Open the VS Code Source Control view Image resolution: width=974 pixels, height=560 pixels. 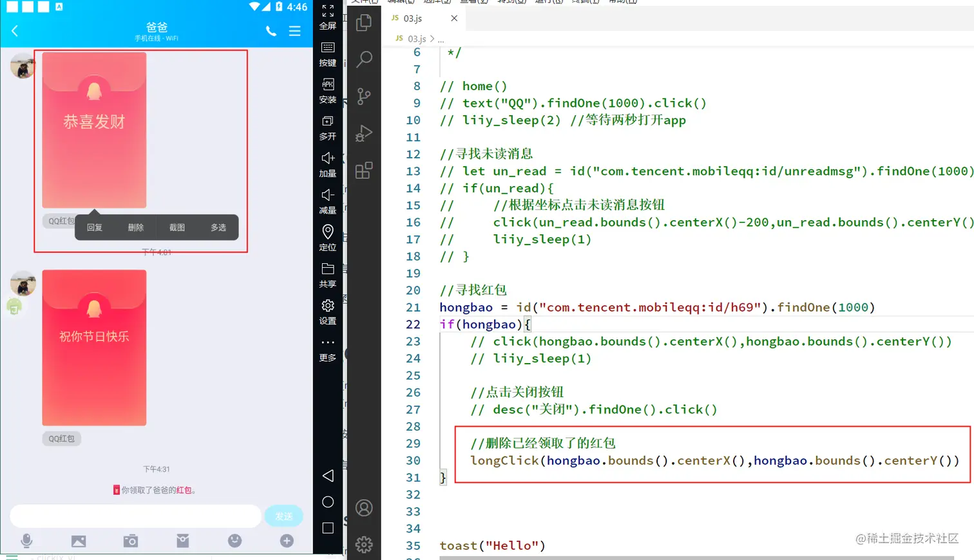[364, 97]
